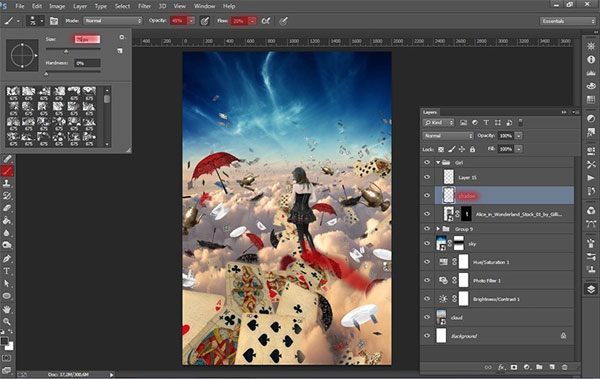The image size is (600, 379).
Task: Toggle lock all in Layers panel
Action: tap(473, 149)
